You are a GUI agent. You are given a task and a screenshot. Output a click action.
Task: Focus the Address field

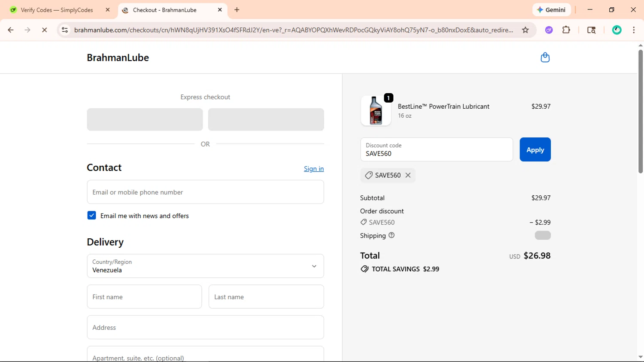(205, 327)
